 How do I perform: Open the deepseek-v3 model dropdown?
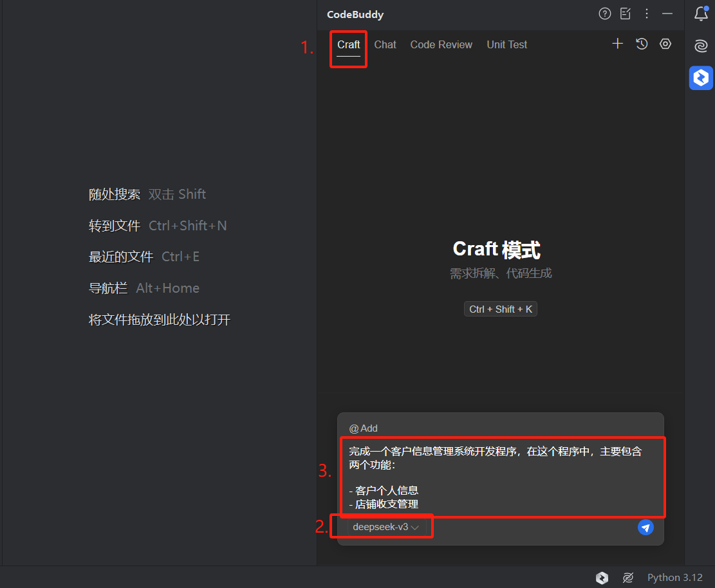pos(386,527)
